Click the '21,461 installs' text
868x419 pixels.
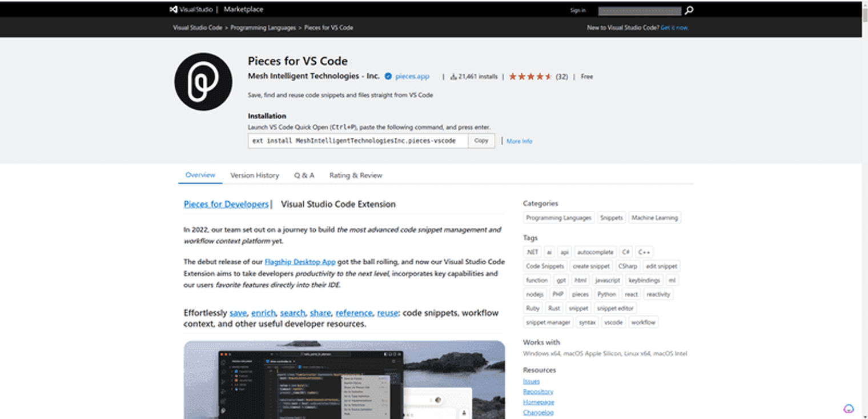tap(478, 77)
